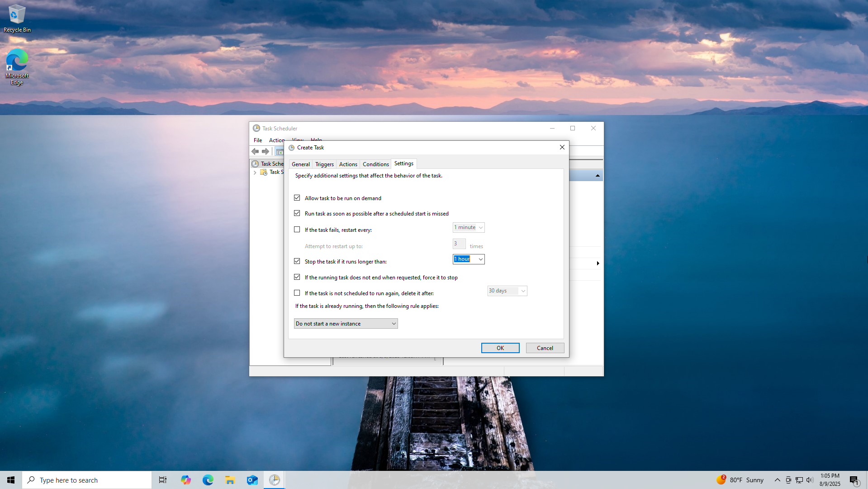
Task: Click the taskbar search box
Action: coord(87,480)
